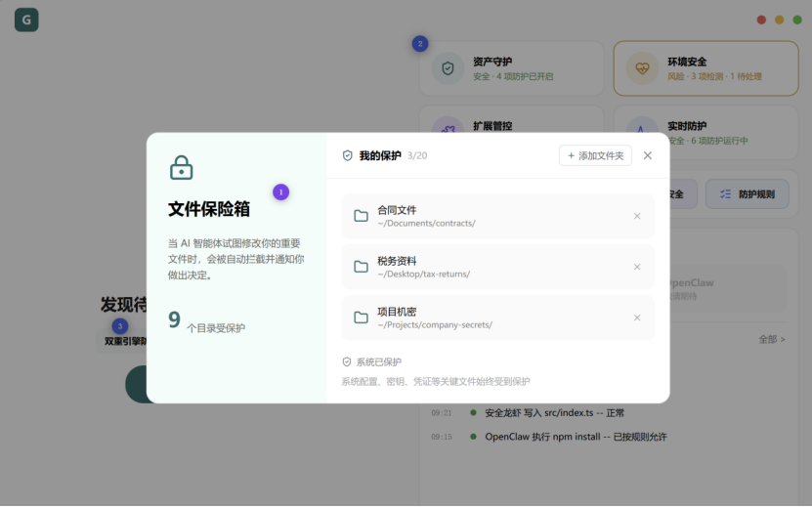This screenshot has width=812, height=507.
Task: Click the red window control dot
Action: click(x=761, y=20)
